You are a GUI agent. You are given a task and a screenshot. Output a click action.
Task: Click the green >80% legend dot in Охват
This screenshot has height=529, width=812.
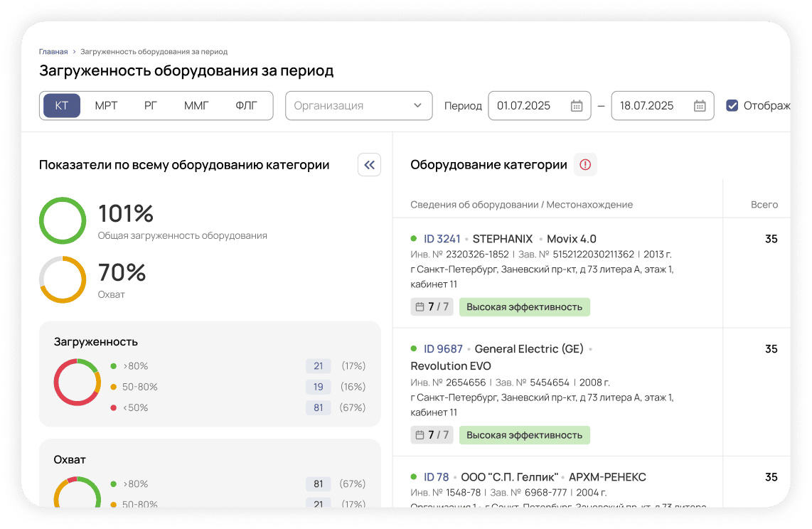pos(114,484)
